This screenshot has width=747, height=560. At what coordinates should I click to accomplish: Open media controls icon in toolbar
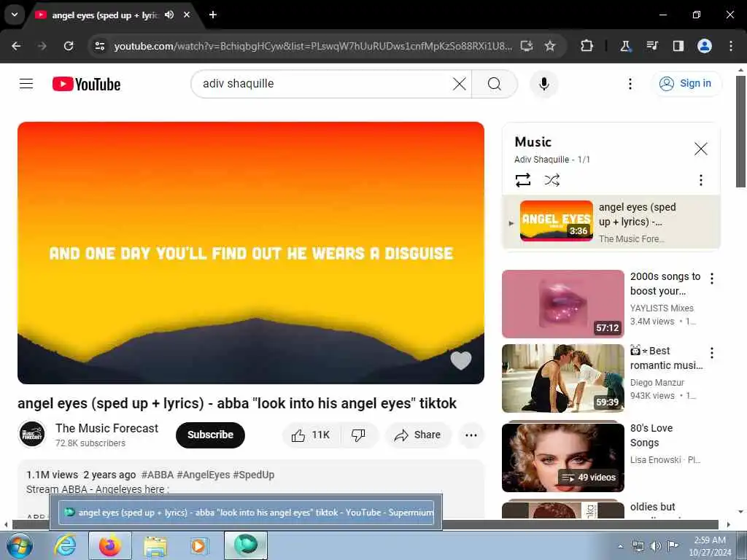click(x=651, y=46)
